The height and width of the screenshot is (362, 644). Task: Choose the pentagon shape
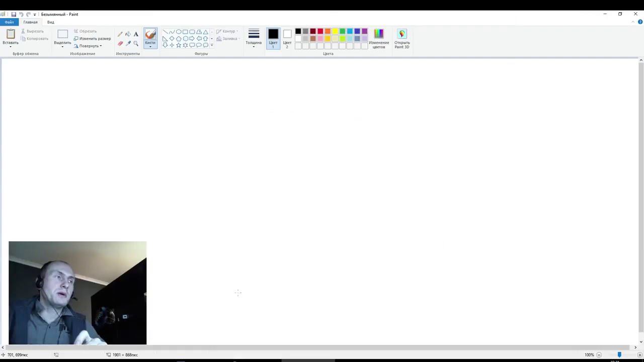179,38
